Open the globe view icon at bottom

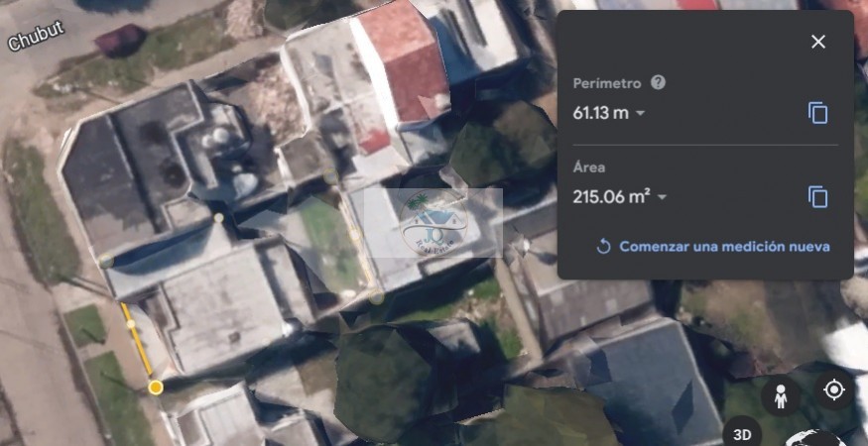(815, 438)
